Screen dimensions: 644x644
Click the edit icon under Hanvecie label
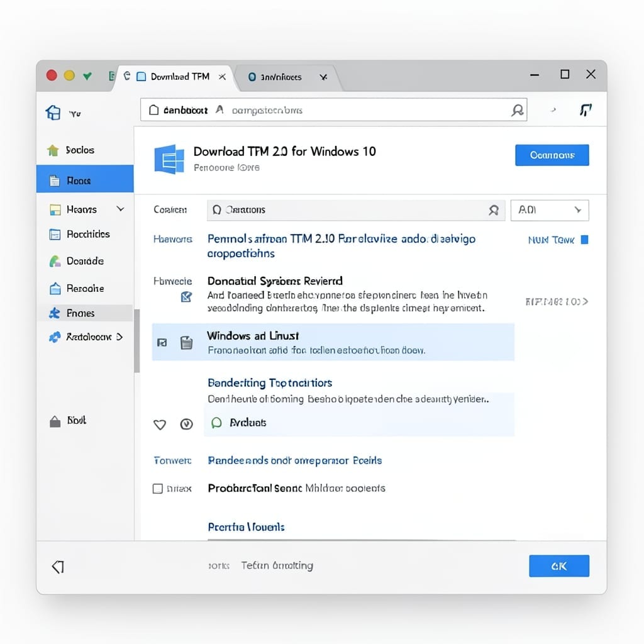[186, 296]
